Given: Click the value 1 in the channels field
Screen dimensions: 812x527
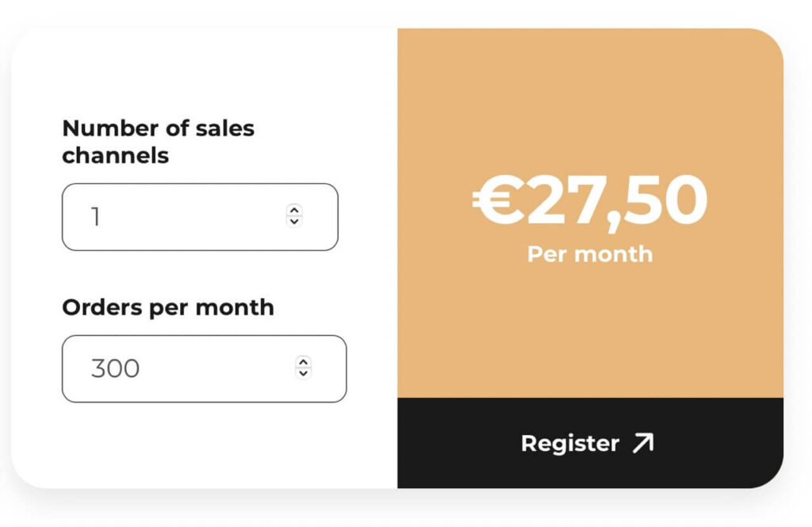Looking at the screenshot, I should pyautogui.click(x=97, y=217).
